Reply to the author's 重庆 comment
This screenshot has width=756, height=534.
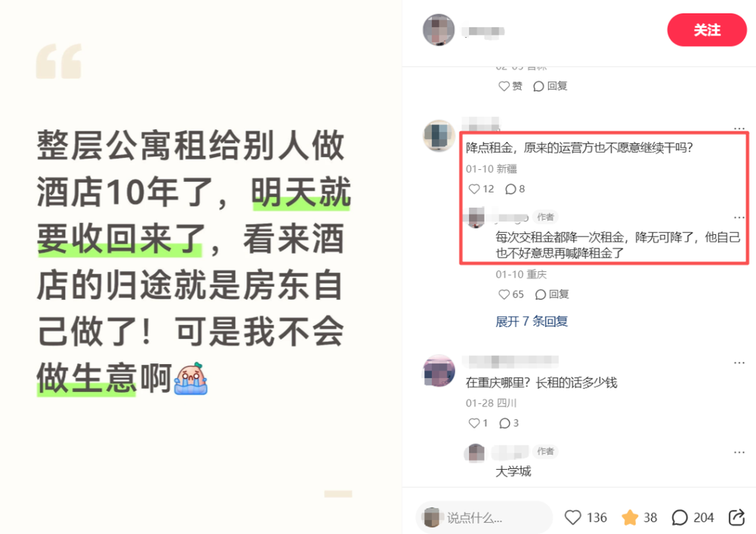pyautogui.click(x=552, y=295)
